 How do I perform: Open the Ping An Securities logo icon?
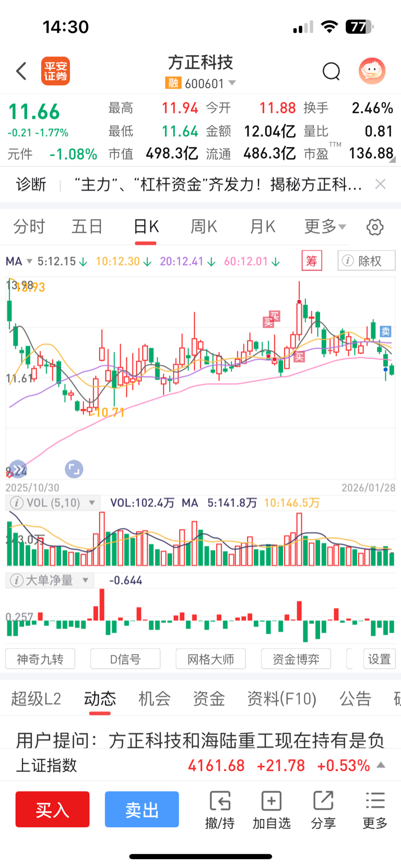[x=55, y=71]
